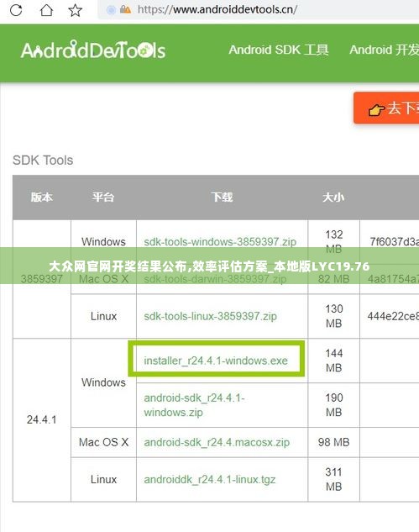Click the orange 去下载 button

(x=386, y=108)
